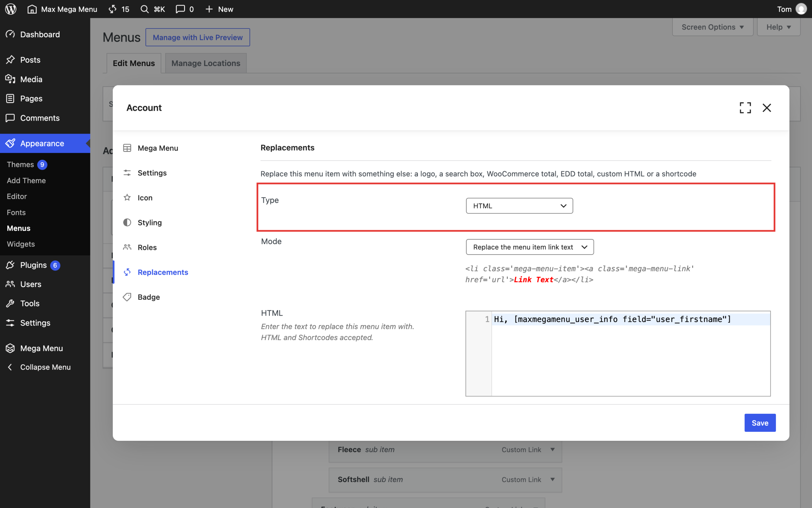
Task: Click inside the HTML code editor
Action: coord(618,353)
